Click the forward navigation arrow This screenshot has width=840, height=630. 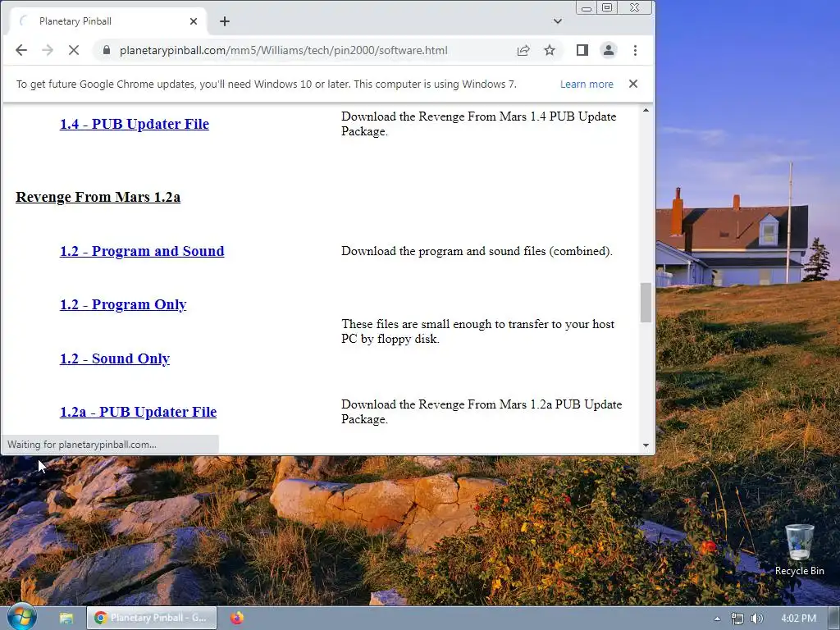pyautogui.click(x=48, y=50)
